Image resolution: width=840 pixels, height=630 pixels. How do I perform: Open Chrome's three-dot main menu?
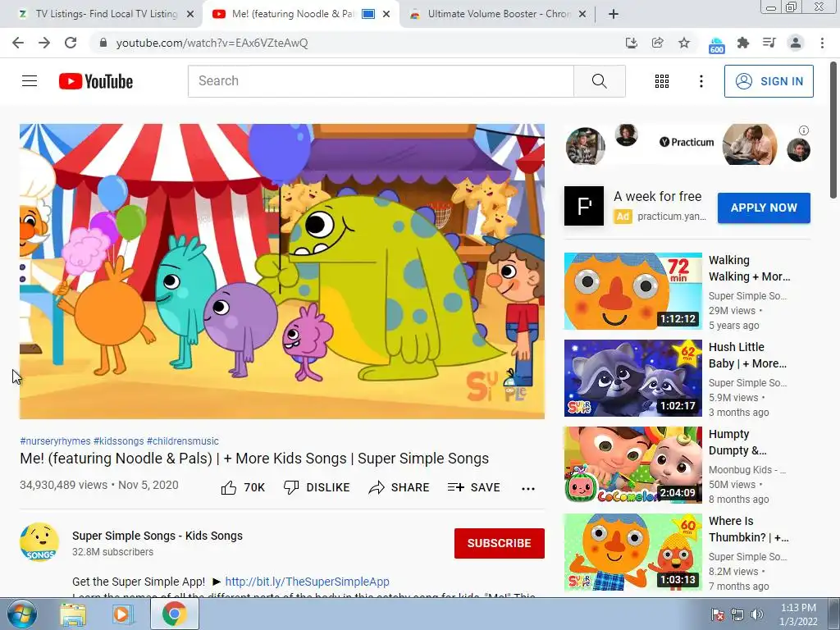click(x=822, y=43)
